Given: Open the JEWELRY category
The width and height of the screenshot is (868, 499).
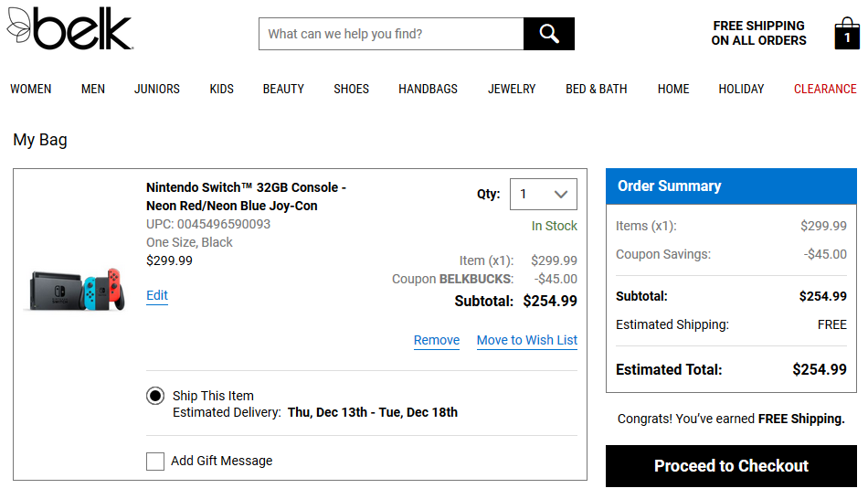Looking at the screenshot, I should 512,90.
